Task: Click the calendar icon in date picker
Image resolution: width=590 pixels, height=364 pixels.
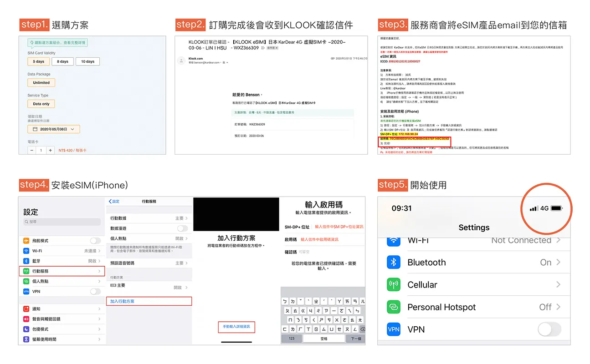Action: click(x=35, y=129)
